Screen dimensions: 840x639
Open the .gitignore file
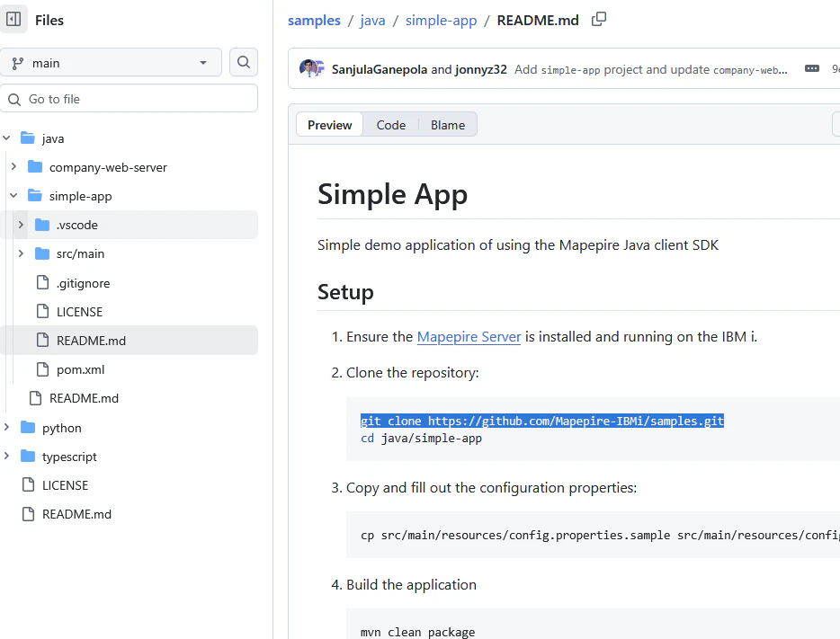point(83,282)
